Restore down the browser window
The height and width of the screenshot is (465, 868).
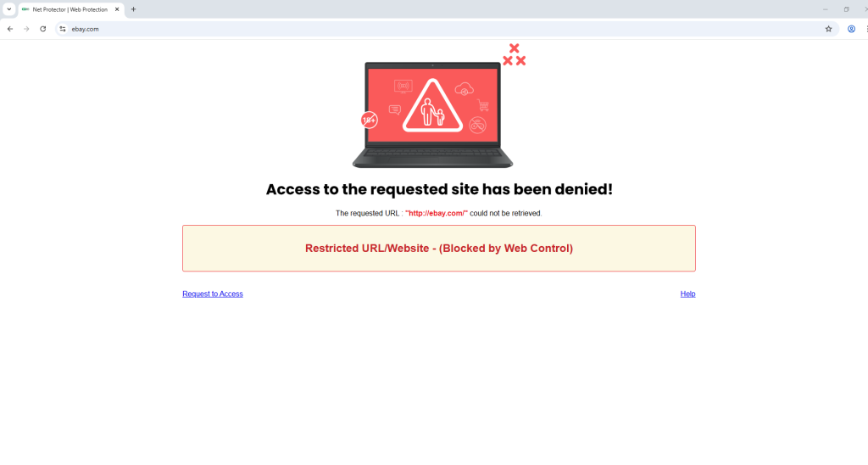coord(847,9)
